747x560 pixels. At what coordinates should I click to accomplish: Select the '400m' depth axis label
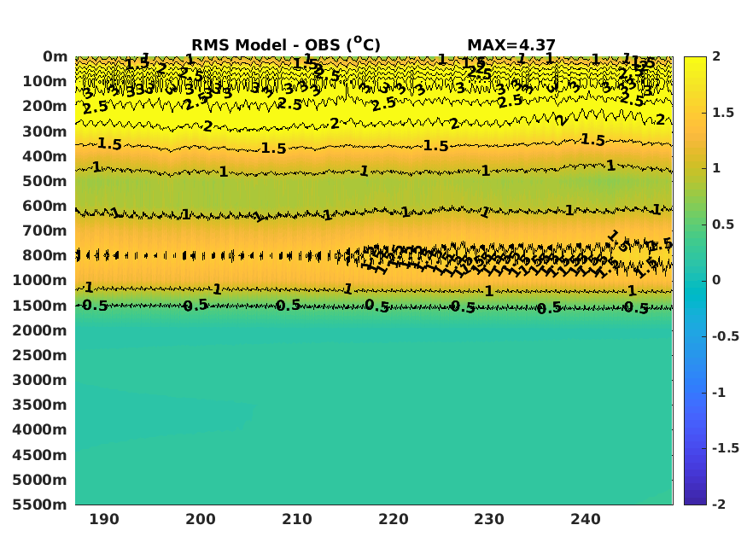pyautogui.click(x=44, y=156)
